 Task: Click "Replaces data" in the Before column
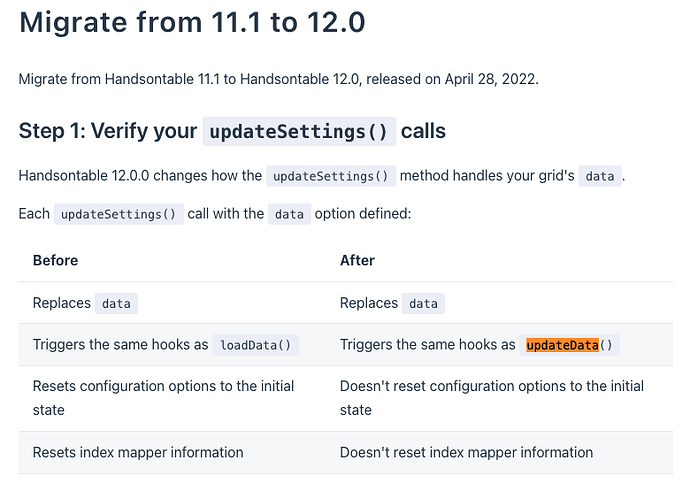point(85,303)
